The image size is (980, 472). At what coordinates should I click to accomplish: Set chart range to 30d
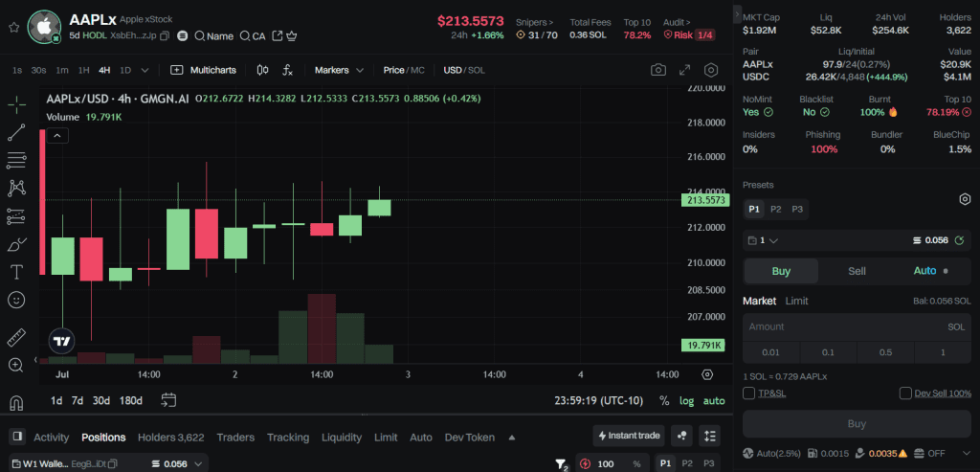[x=101, y=401]
